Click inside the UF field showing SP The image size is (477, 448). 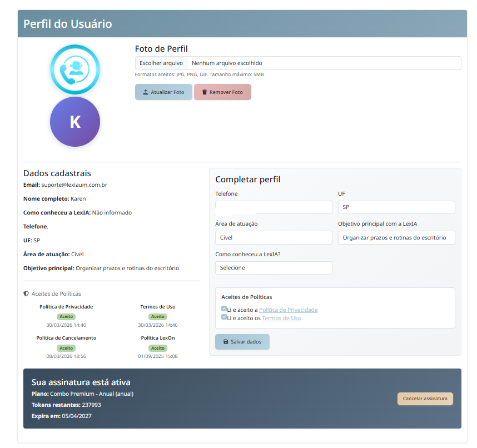tap(396, 206)
